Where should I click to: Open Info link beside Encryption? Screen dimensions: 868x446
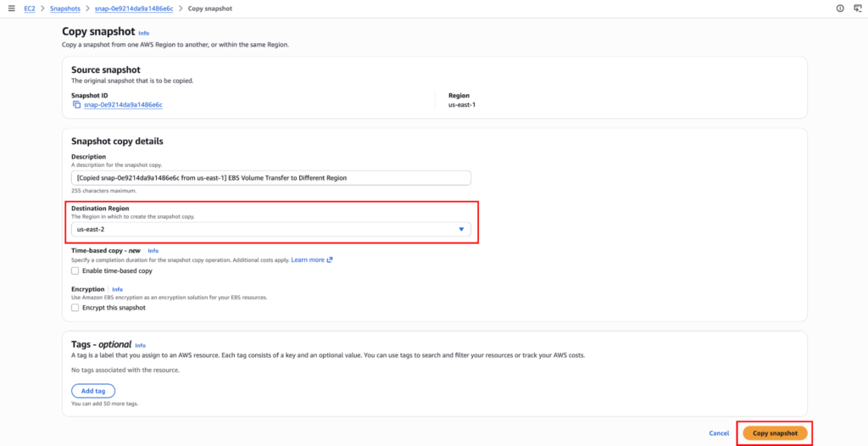117,289
